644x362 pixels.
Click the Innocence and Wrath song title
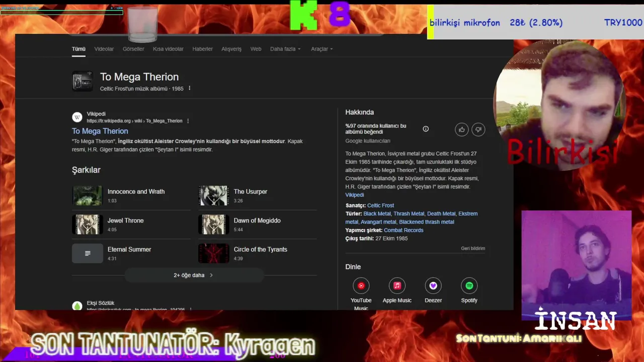[x=136, y=192]
